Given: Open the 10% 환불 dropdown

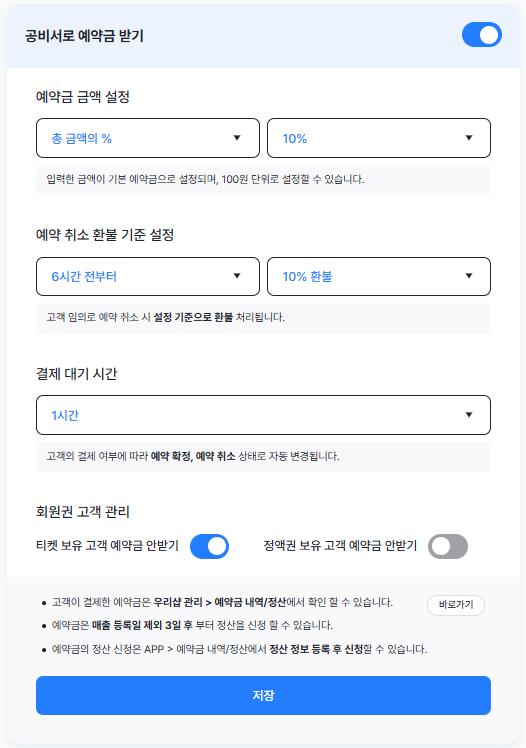Looking at the screenshot, I should pyautogui.click(x=379, y=276).
